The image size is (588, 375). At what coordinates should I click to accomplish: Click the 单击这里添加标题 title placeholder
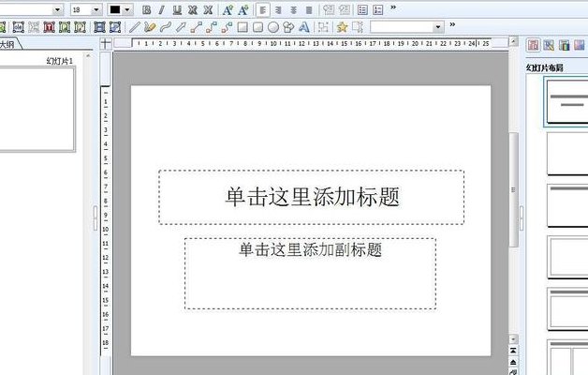pyautogui.click(x=312, y=198)
